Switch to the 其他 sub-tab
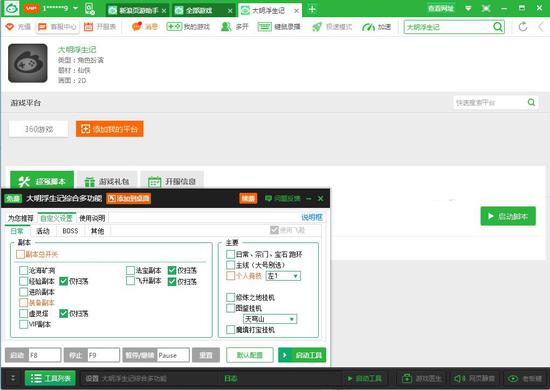Viewport: 550px width, 390px height. pyautogui.click(x=98, y=231)
